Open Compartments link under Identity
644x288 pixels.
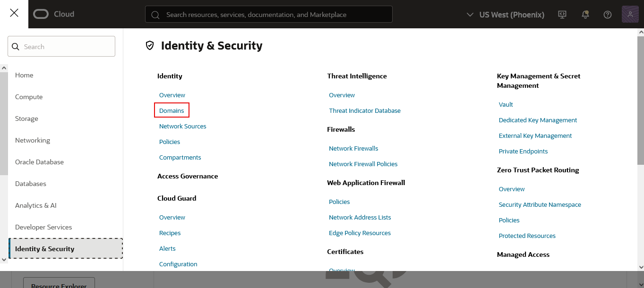tap(180, 157)
